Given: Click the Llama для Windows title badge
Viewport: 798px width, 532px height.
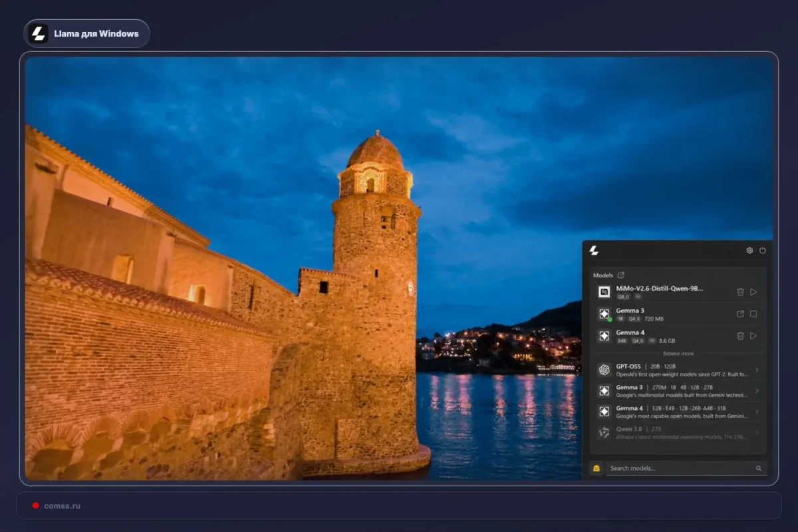Looking at the screenshot, I should pyautogui.click(x=86, y=33).
